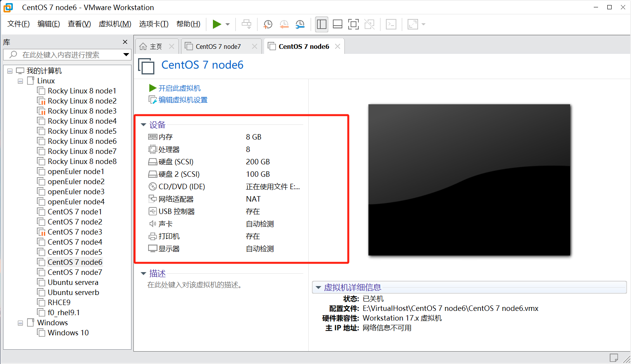Click the stretch guest display icon
Viewport: 631px width, 364px height.
pyautogui.click(x=413, y=24)
